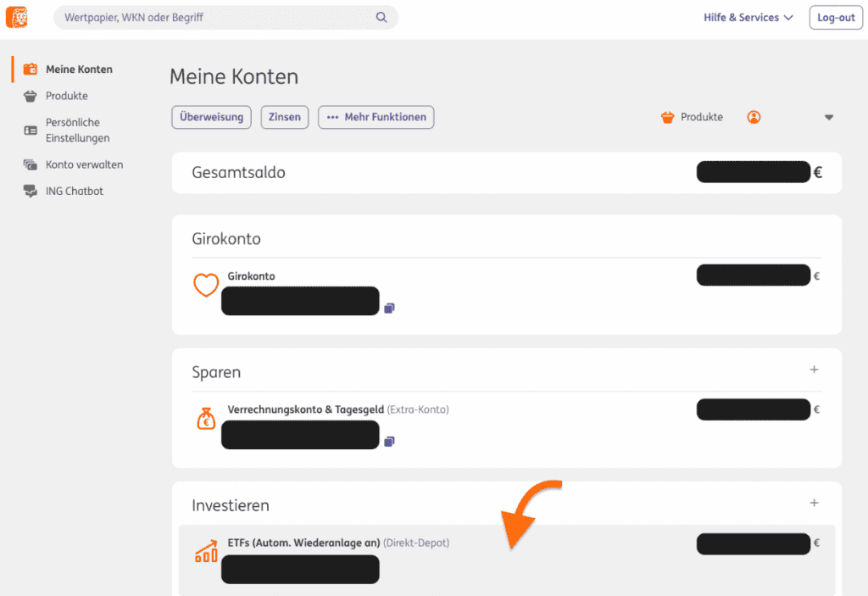The image size is (868, 596).
Task: Open the Mehr Funktionen menu
Action: pyautogui.click(x=376, y=117)
